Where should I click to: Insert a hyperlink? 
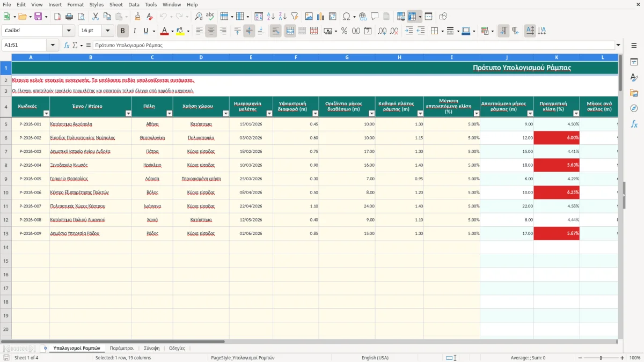point(363,17)
